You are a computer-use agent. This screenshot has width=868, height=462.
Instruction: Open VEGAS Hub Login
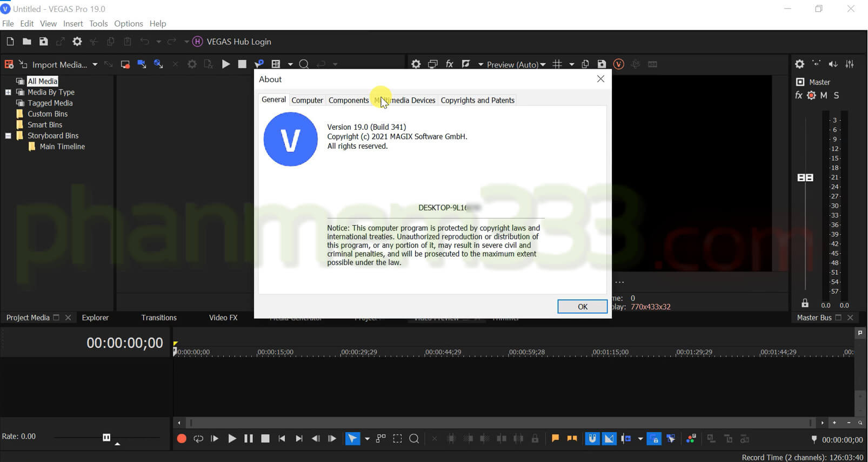click(232, 42)
